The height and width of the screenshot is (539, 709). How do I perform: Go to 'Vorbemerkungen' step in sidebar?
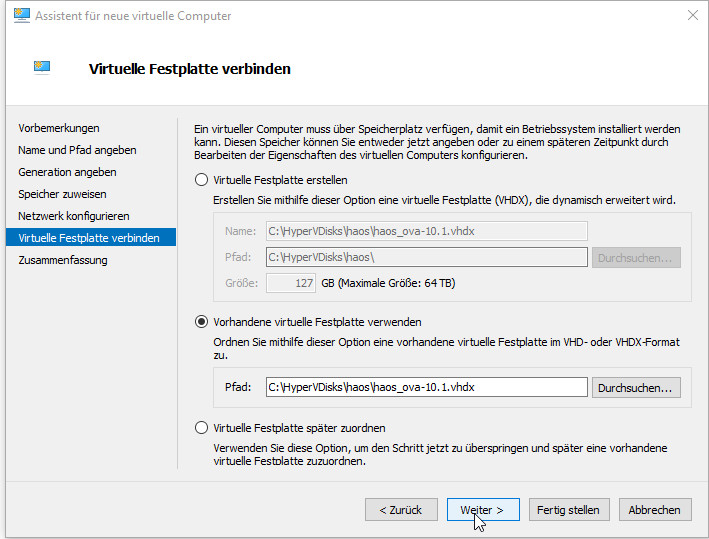[x=59, y=128]
